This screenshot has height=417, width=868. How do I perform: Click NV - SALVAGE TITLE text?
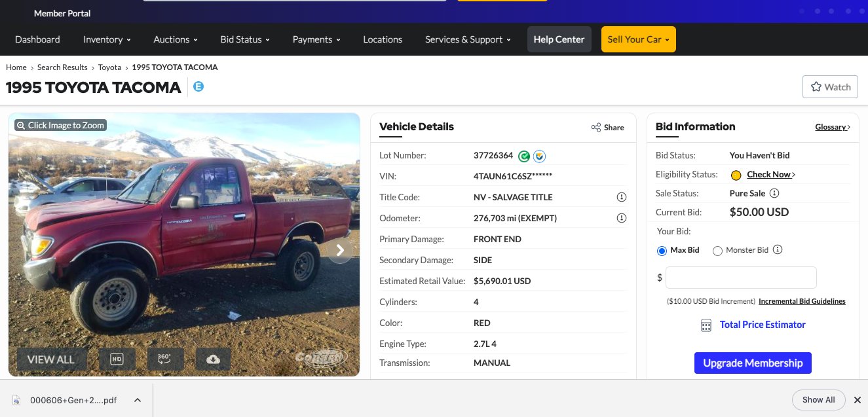tap(513, 197)
